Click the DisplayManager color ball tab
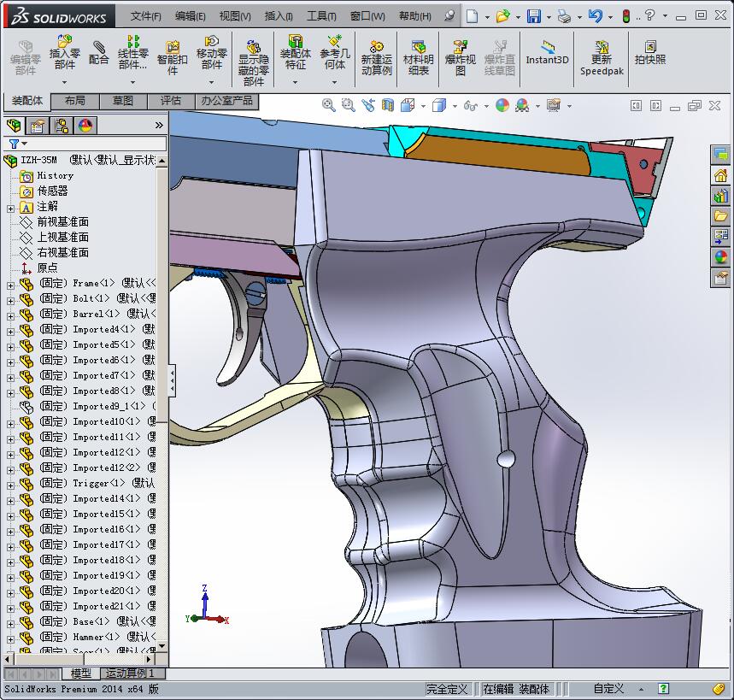 coord(85,126)
